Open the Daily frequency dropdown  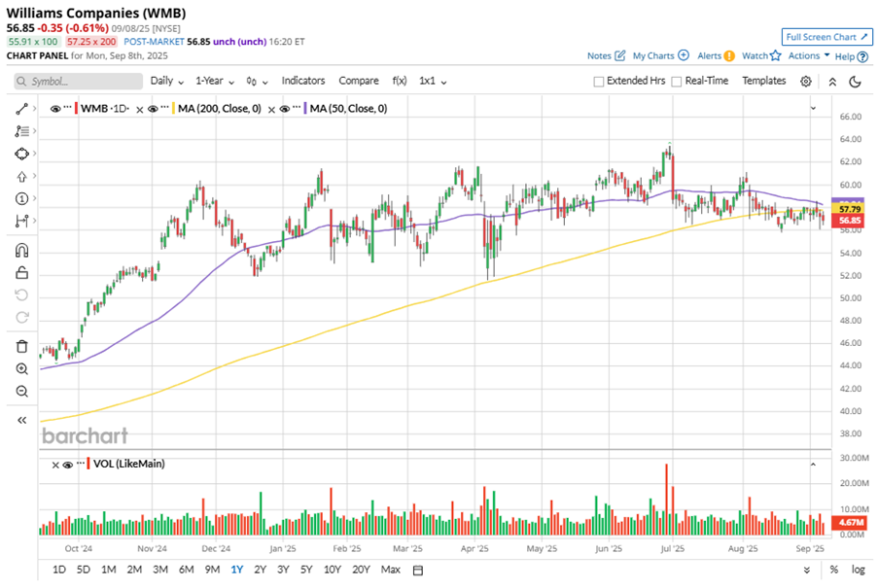click(x=167, y=81)
